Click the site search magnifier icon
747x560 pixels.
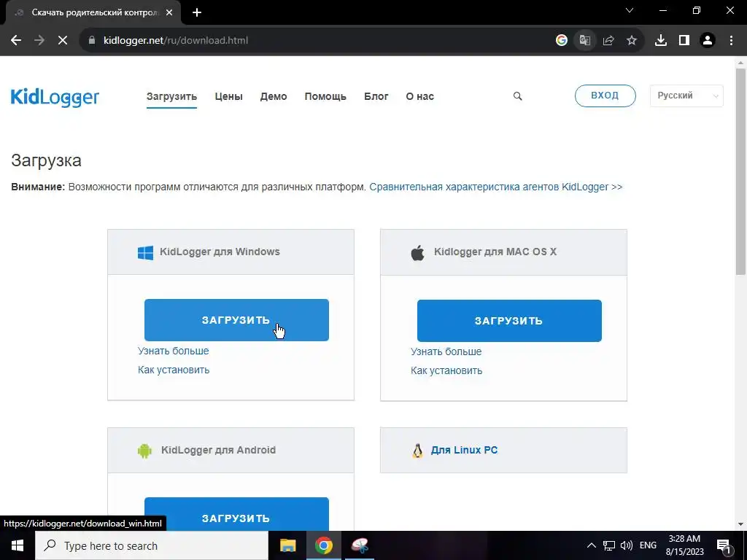pyautogui.click(x=518, y=96)
